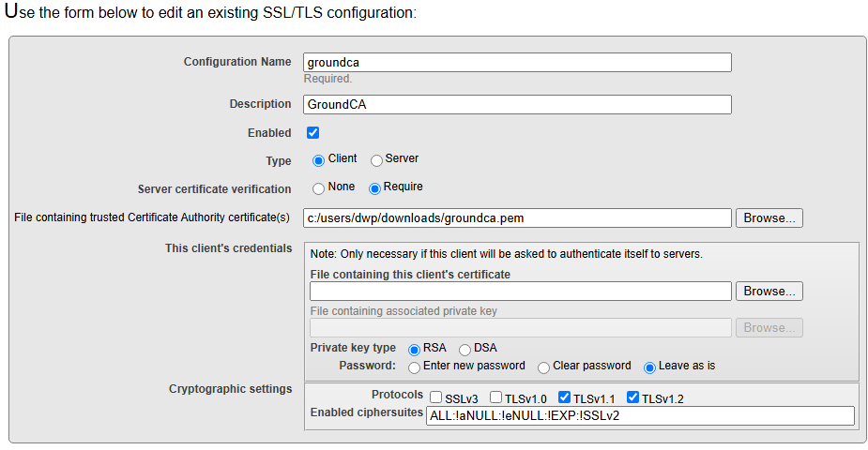
Task: Select RSA private key type
Action: [x=414, y=350]
